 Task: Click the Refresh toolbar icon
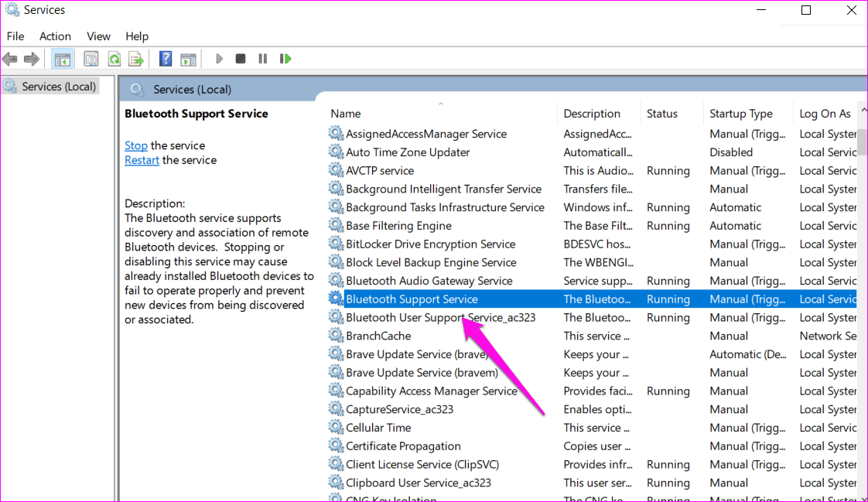point(114,59)
